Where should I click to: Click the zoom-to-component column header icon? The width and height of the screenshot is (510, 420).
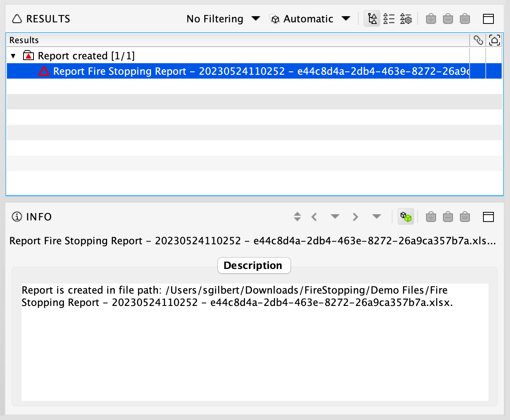tap(495, 40)
